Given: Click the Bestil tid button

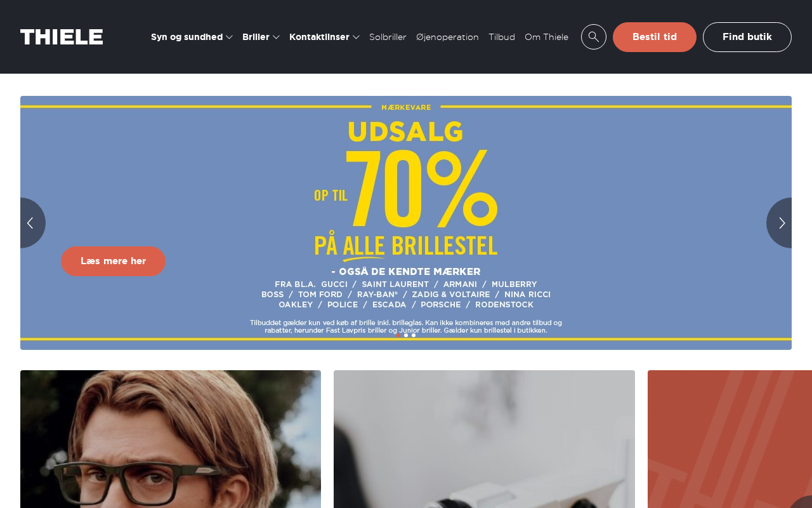Looking at the screenshot, I should coord(655,37).
